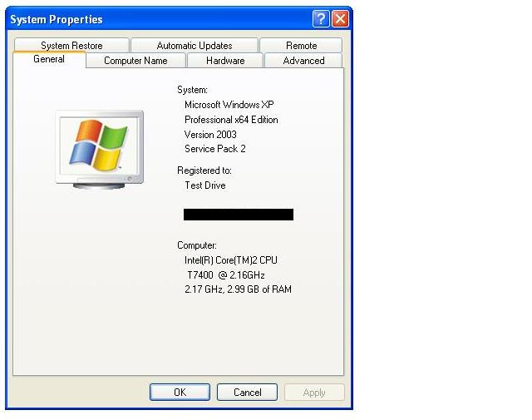The height and width of the screenshot is (420, 532).
Task: Open the System Restore tab
Action: coord(71,46)
